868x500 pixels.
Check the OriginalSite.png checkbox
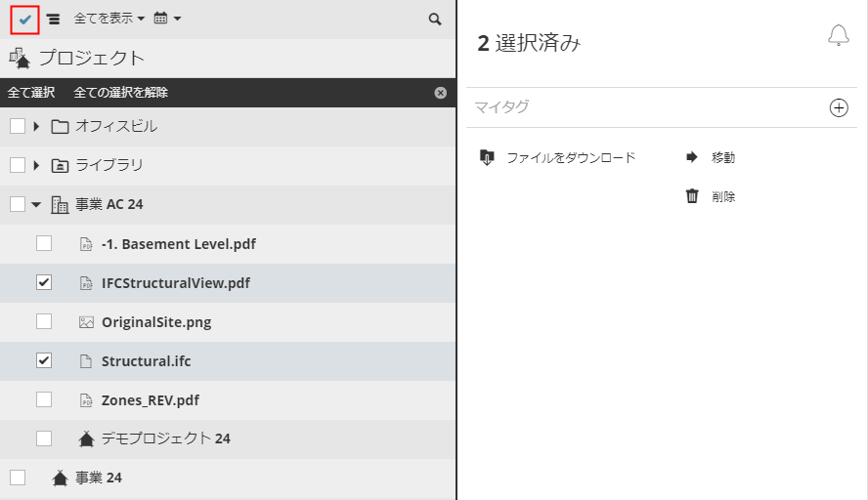pos(44,322)
